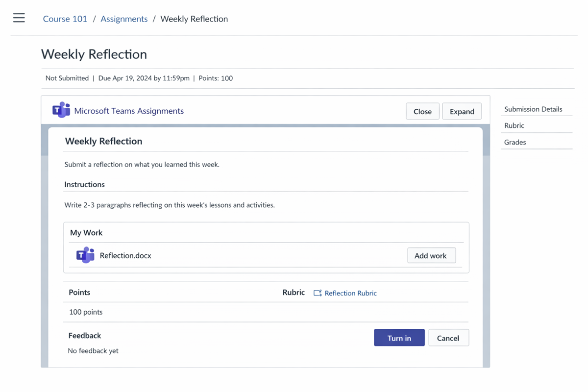Click the Feedback heading
588x392 pixels.
click(x=85, y=336)
